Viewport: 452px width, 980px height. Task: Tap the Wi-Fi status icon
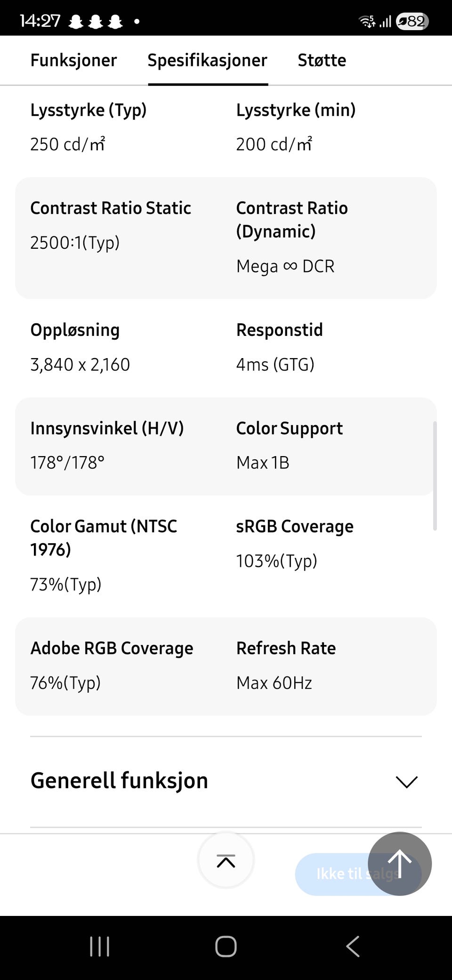point(367,21)
